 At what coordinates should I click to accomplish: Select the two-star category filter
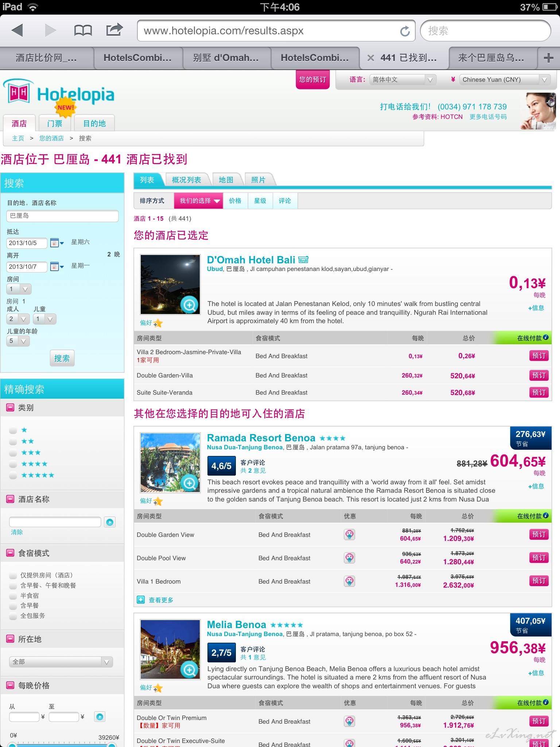point(13,442)
